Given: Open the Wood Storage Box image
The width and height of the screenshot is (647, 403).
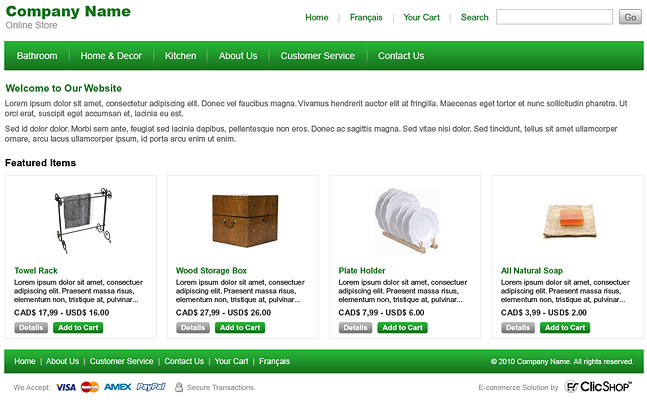Looking at the screenshot, I should (242, 220).
